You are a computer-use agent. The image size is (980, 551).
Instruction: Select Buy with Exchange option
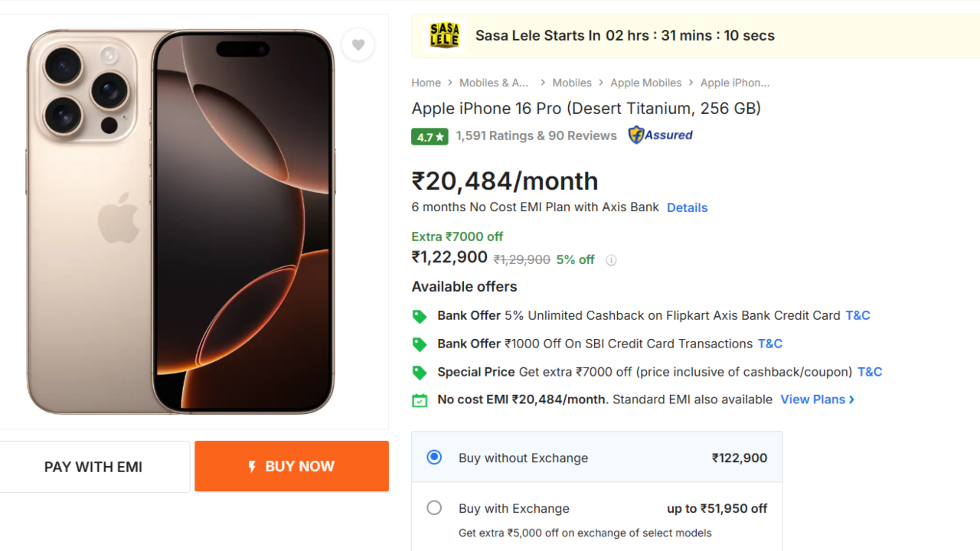tap(434, 508)
